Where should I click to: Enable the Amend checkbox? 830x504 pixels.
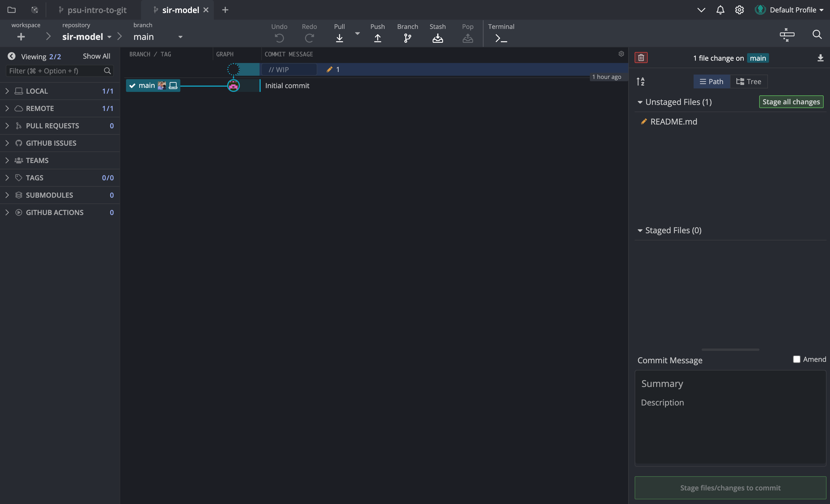(796, 359)
